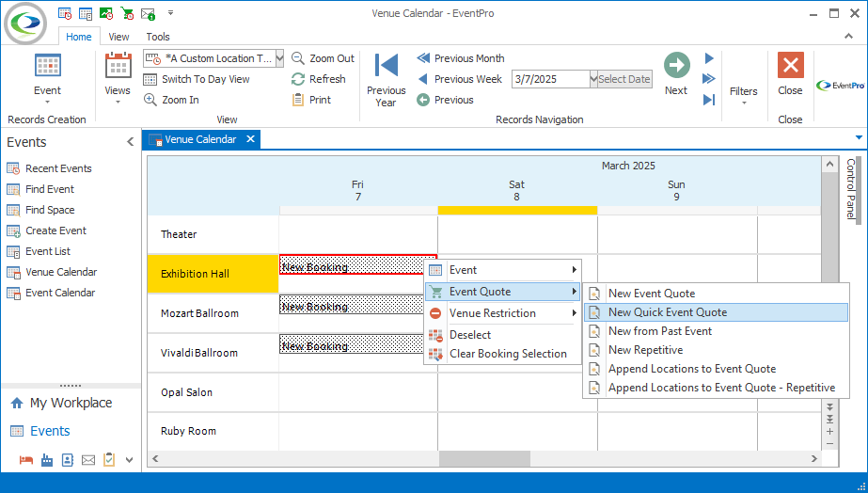Switch to the Home ribbon tab
Image resolution: width=868 pixels, height=493 pixels.
point(79,37)
